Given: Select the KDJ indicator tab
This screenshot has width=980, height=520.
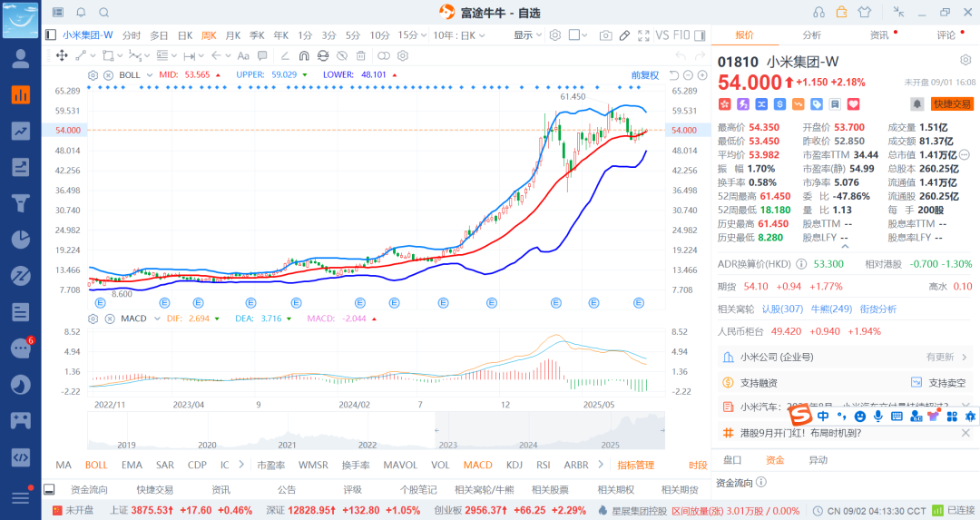Looking at the screenshot, I should coord(514,465).
